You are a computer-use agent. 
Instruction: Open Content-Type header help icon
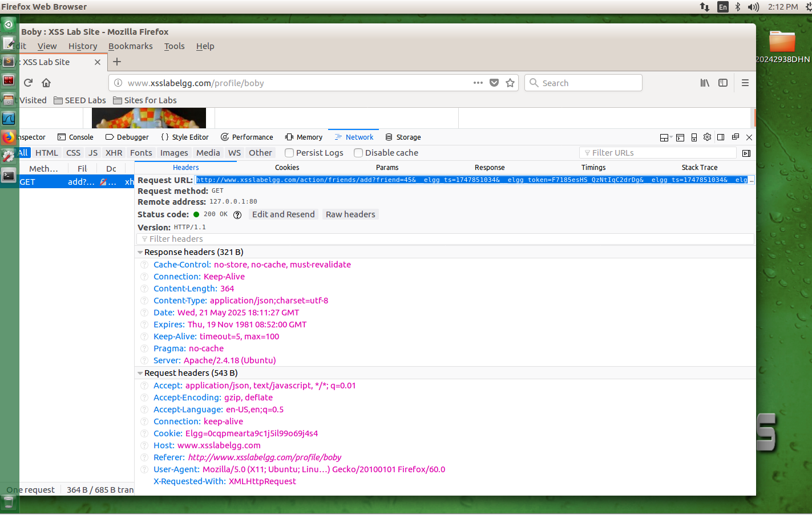tap(144, 301)
